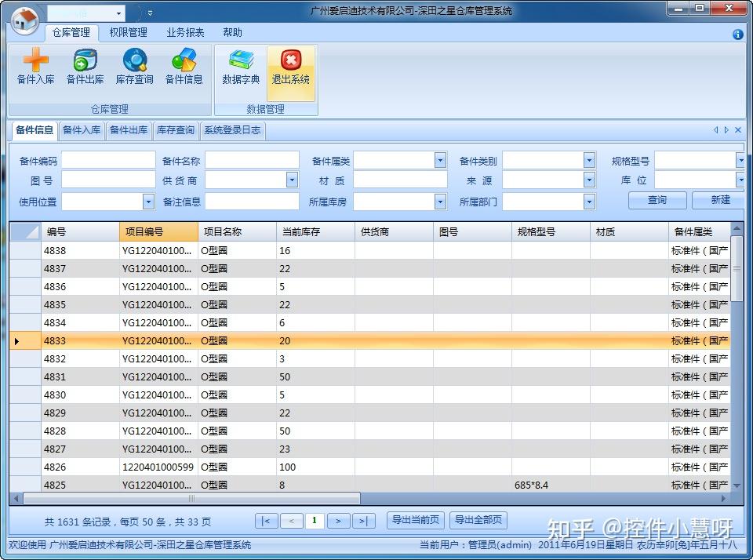The height and width of the screenshot is (560, 753).
Task: Open the 所属库房 dropdown list
Action: (x=442, y=201)
